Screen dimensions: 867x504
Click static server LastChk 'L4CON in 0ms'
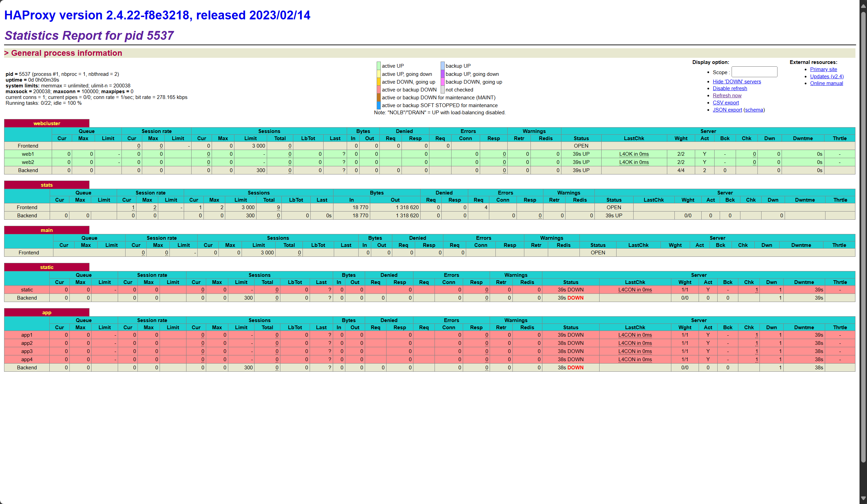pos(635,289)
